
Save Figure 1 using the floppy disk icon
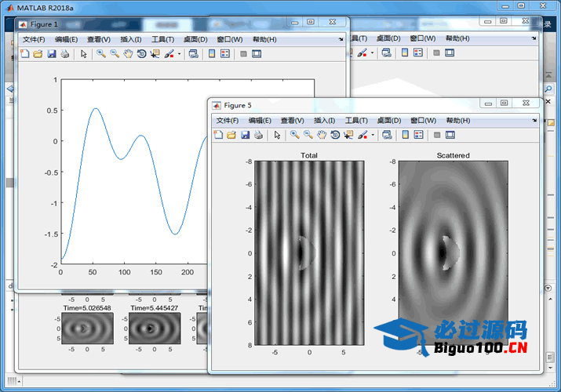[51, 54]
